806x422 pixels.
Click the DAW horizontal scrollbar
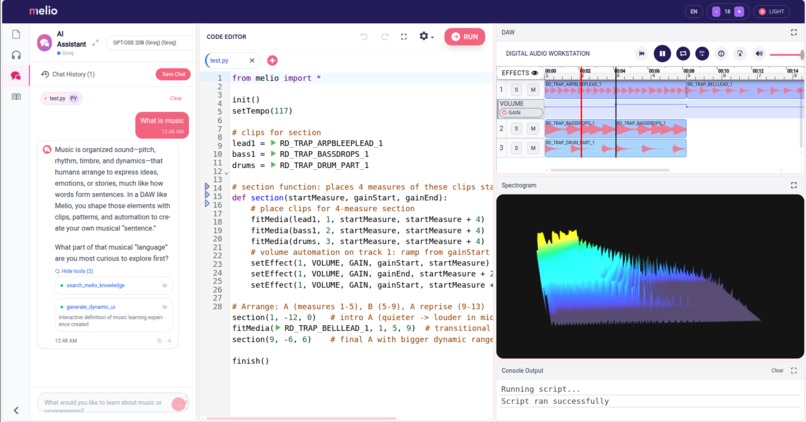tap(610, 170)
